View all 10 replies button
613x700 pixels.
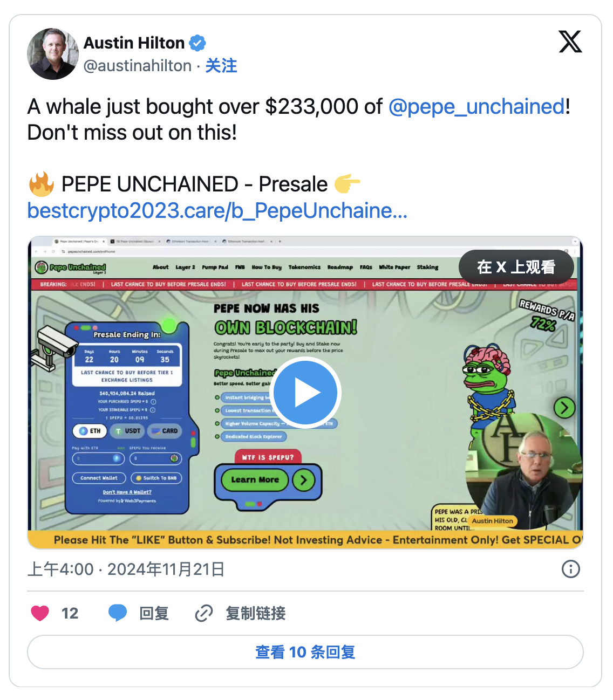tap(305, 652)
